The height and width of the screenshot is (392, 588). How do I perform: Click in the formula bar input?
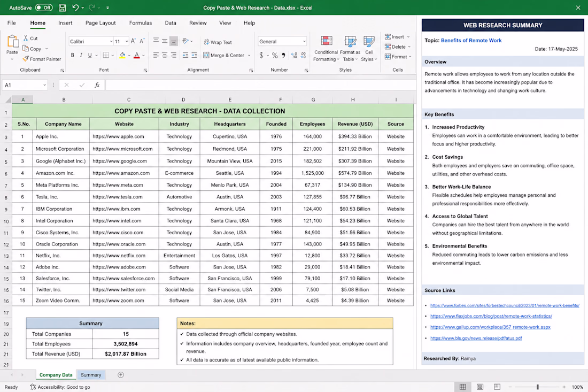coord(261,85)
